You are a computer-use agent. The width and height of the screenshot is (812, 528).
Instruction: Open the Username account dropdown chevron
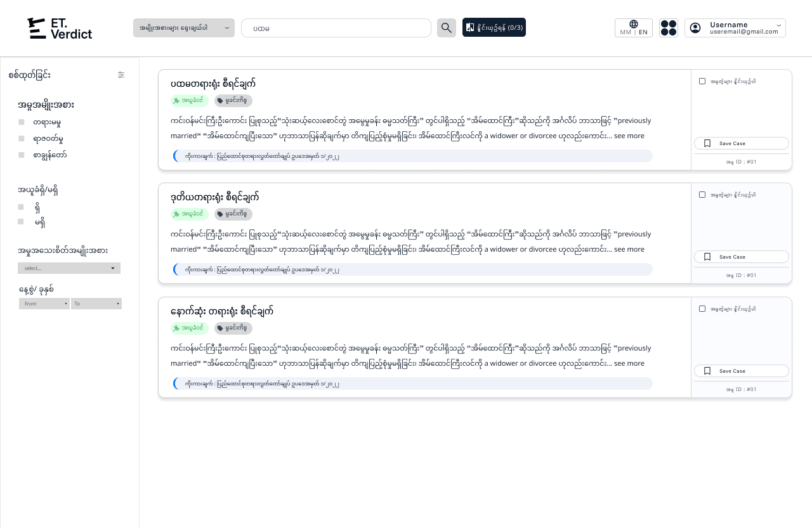(x=778, y=24)
